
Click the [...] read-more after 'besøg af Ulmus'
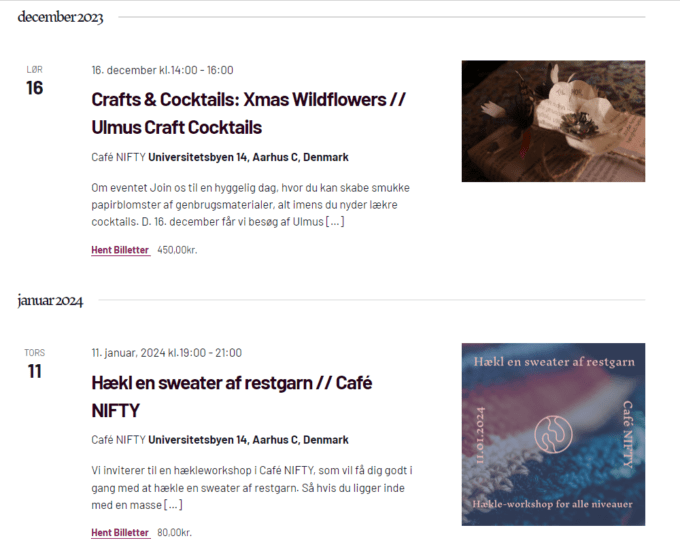[x=335, y=222]
